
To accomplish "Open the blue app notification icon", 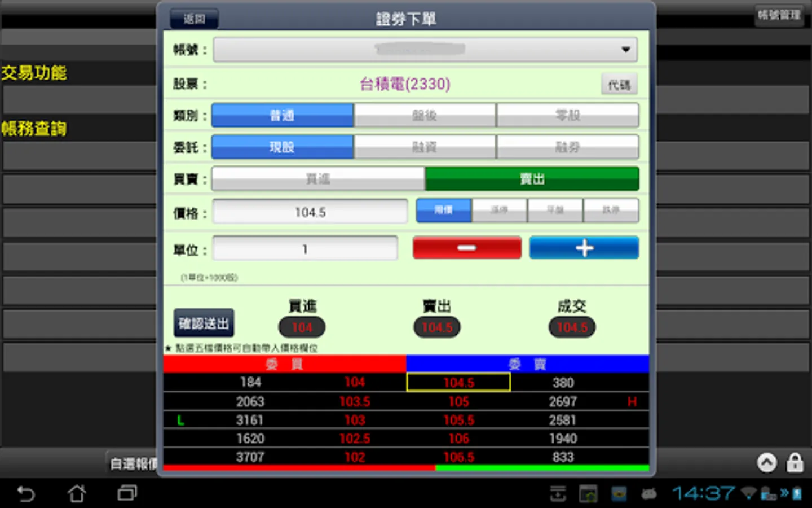I will [x=619, y=494].
